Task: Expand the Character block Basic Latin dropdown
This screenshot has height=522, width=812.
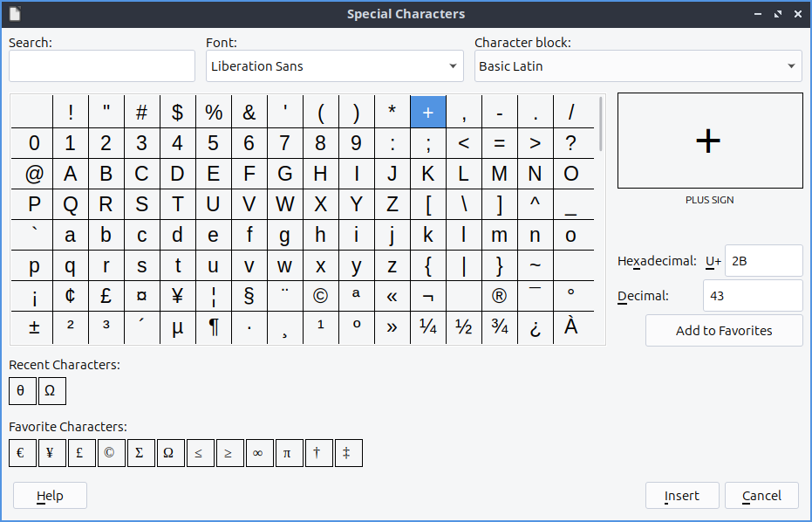Action: (638, 66)
